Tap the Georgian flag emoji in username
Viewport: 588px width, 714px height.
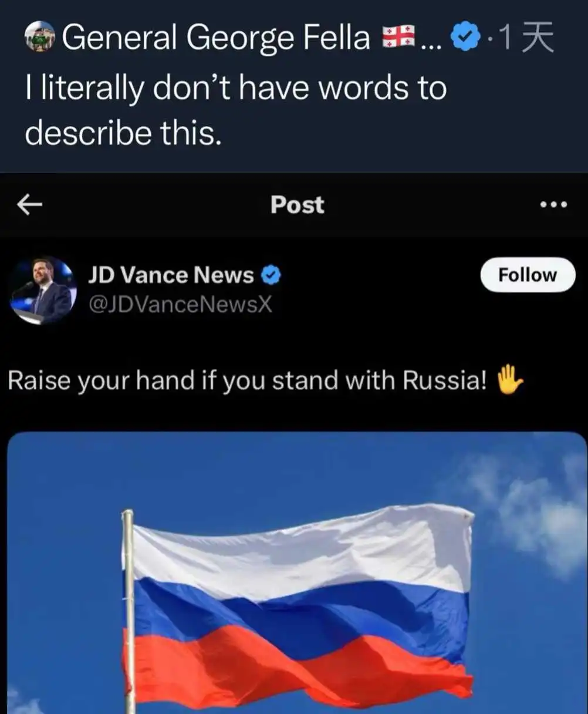tap(398, 38)
